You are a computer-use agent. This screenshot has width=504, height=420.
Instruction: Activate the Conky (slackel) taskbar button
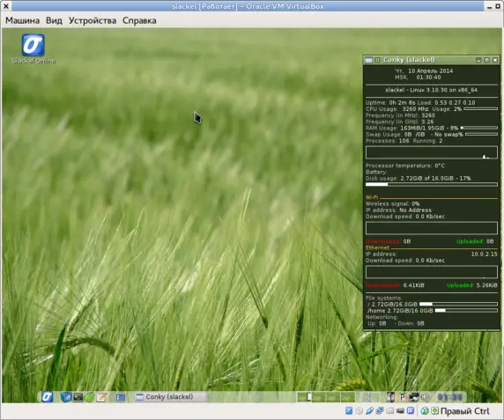170,397
